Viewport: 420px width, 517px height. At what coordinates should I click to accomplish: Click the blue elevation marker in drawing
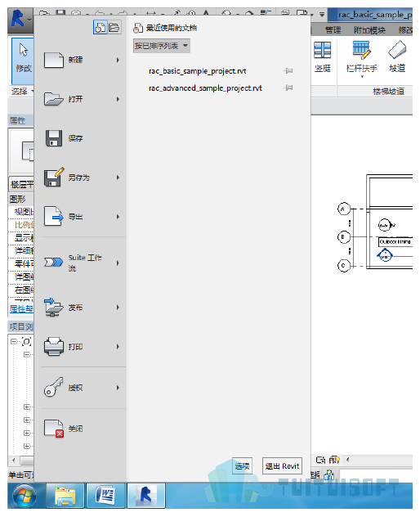point(384,255)
